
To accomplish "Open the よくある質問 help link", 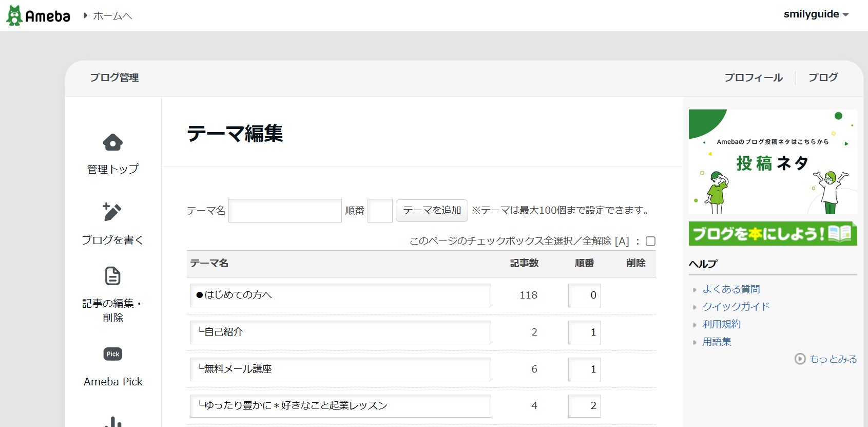I will click(731, 289).
